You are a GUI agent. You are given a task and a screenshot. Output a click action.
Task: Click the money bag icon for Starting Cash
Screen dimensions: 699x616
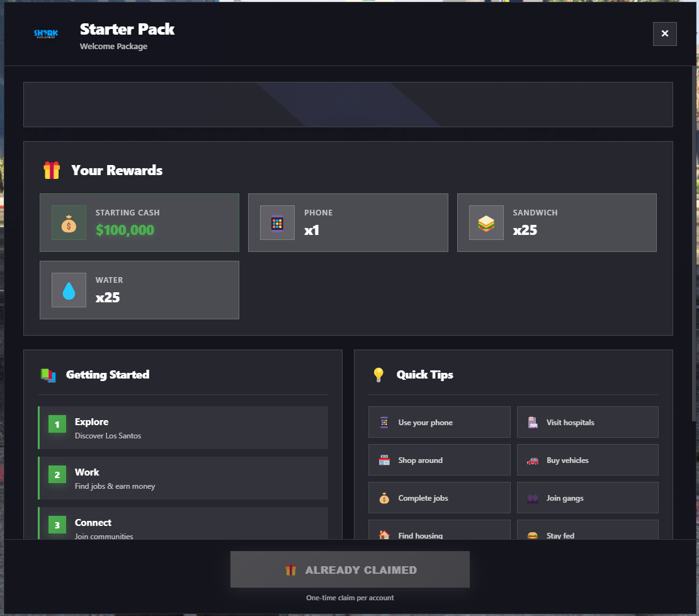tap(69, 223)
